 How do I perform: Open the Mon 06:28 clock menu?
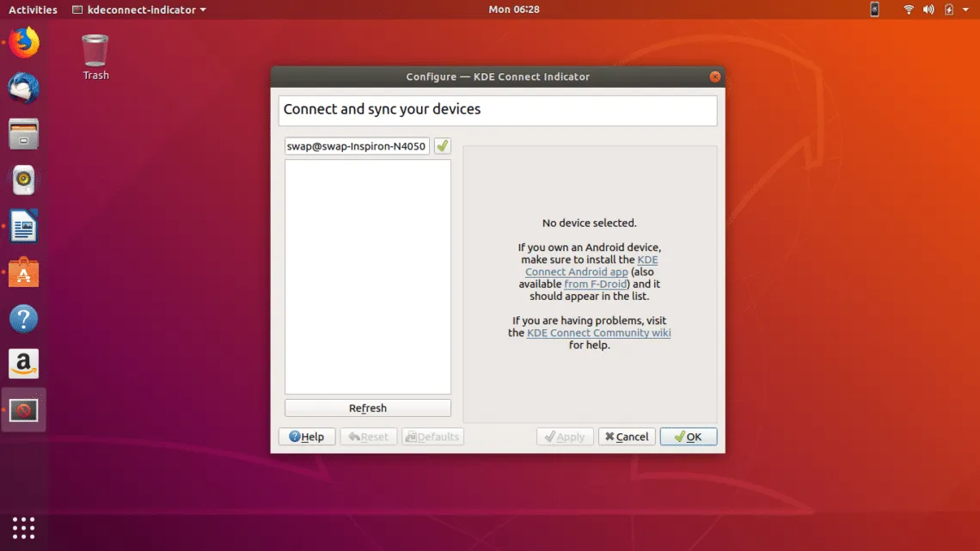click(x=514, y=9)
